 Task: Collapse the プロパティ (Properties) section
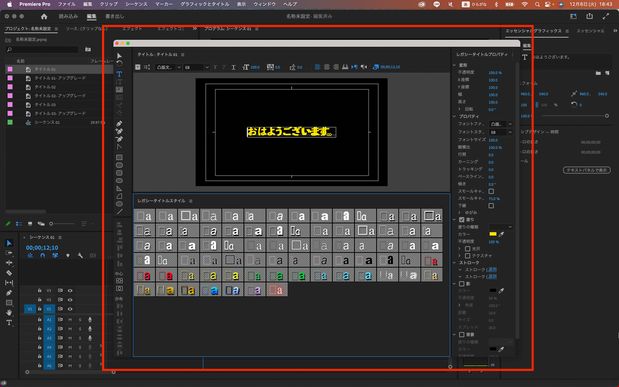coord(454,116)
